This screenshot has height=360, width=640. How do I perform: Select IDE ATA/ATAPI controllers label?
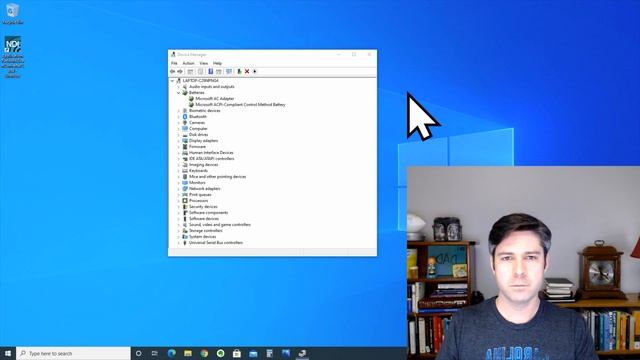pos(211,158)
